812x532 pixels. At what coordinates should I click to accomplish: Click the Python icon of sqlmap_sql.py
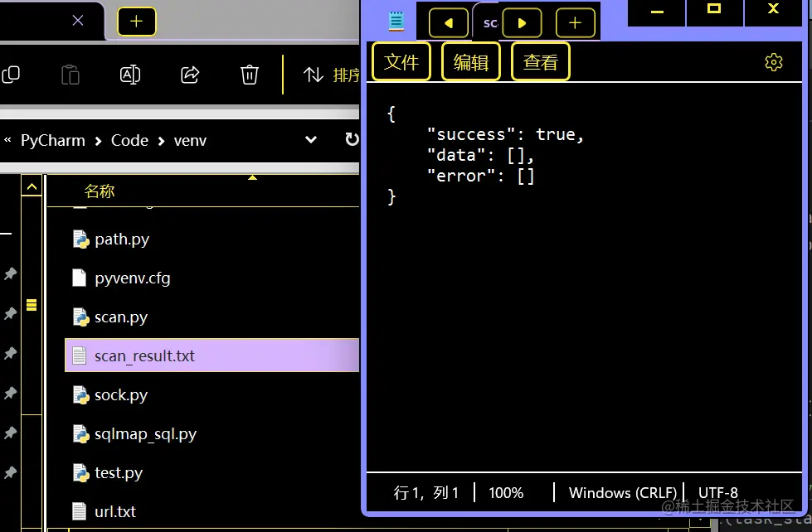80,433
